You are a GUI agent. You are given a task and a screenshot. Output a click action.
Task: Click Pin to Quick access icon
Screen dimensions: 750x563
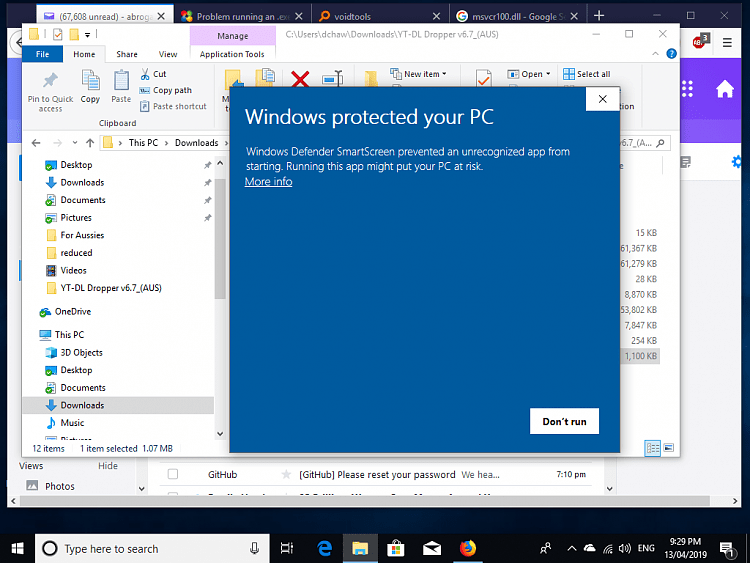(x=50, y=80)
